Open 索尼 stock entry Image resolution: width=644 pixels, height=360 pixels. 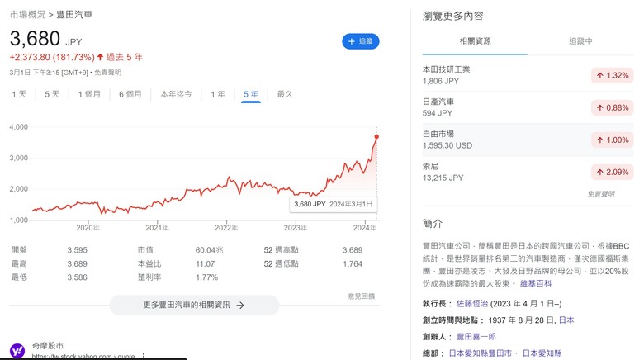pyautogui.click(x=528, y=172)
